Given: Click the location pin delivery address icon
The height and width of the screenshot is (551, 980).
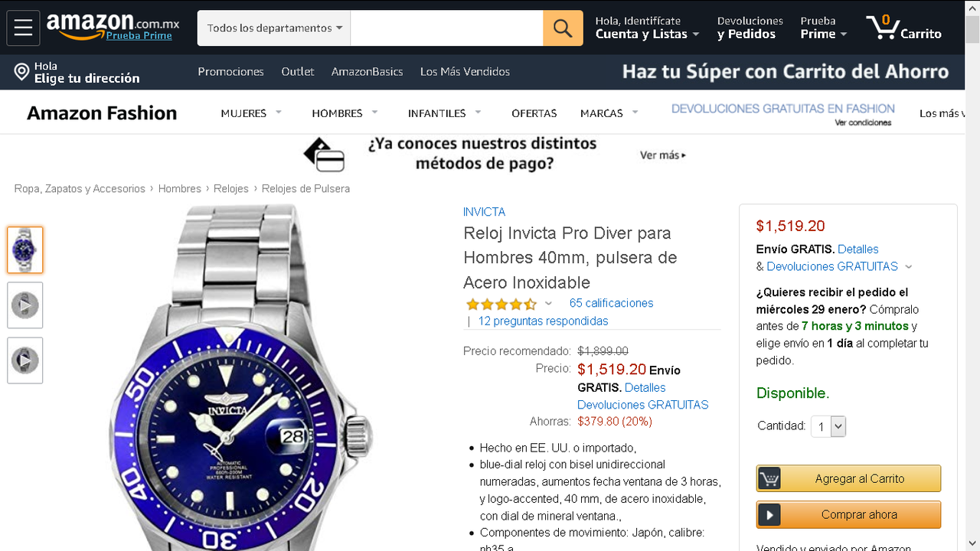Looking at the screenshot, I should [x=21, y=72].
